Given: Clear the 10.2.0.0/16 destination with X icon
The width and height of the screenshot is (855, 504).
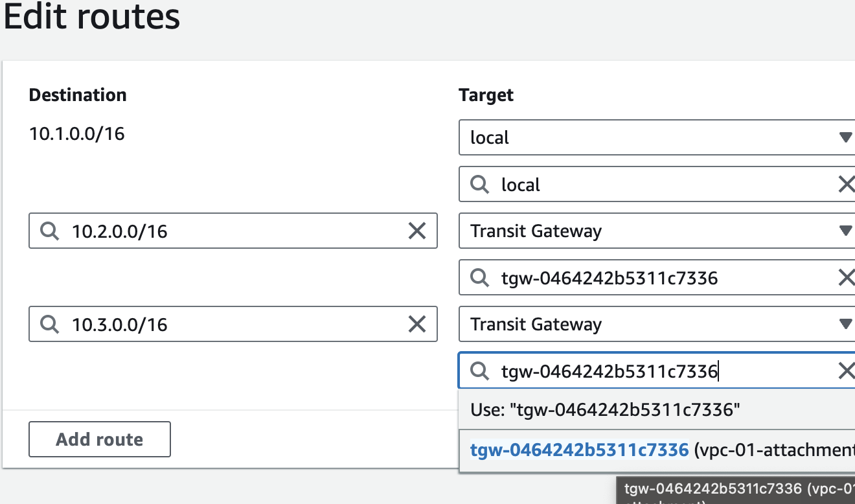Looking at the screenshot, I should pyautogui.click(x=416, y=231).
